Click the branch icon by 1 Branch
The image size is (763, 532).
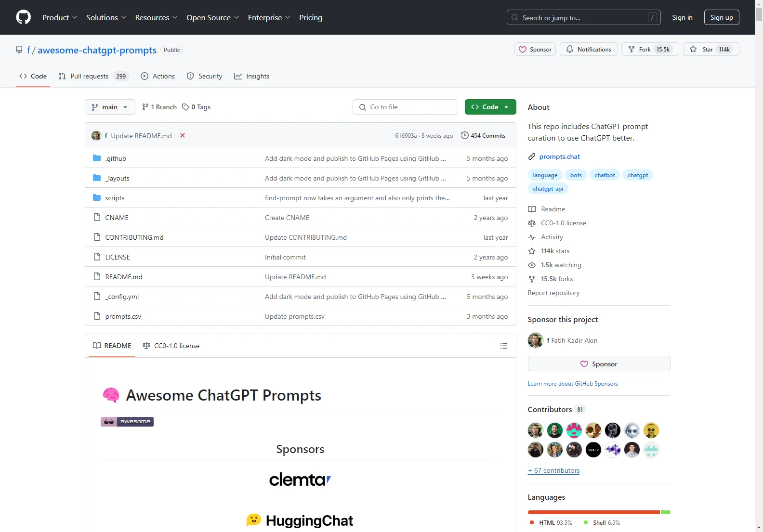click(x=145, y=107)
